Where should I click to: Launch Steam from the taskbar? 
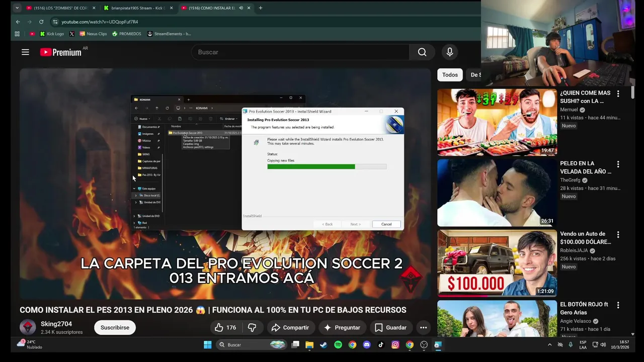324,345
